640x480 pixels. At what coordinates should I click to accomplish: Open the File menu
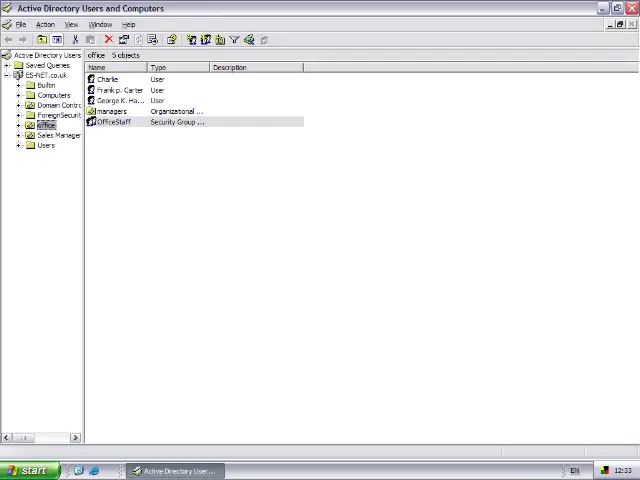pyautogui.click(x=21, y=24)
